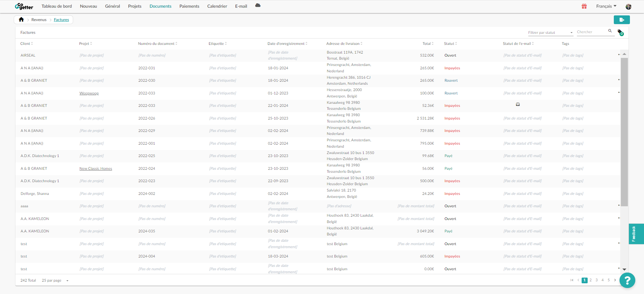Sort by Adresse de livraison column

(x=344, y=44)
